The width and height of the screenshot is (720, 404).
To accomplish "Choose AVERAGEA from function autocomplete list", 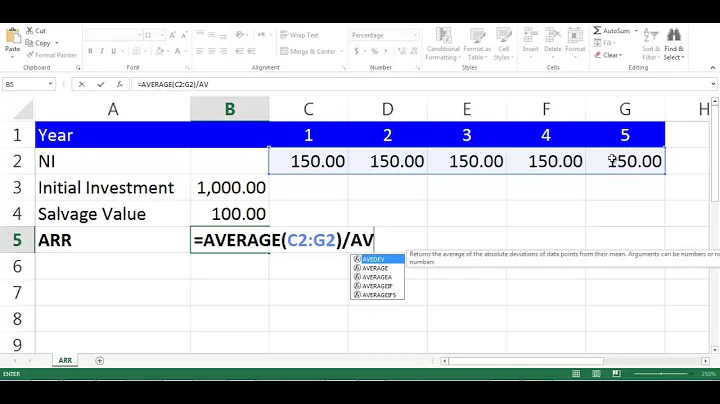I will point(377,277).
